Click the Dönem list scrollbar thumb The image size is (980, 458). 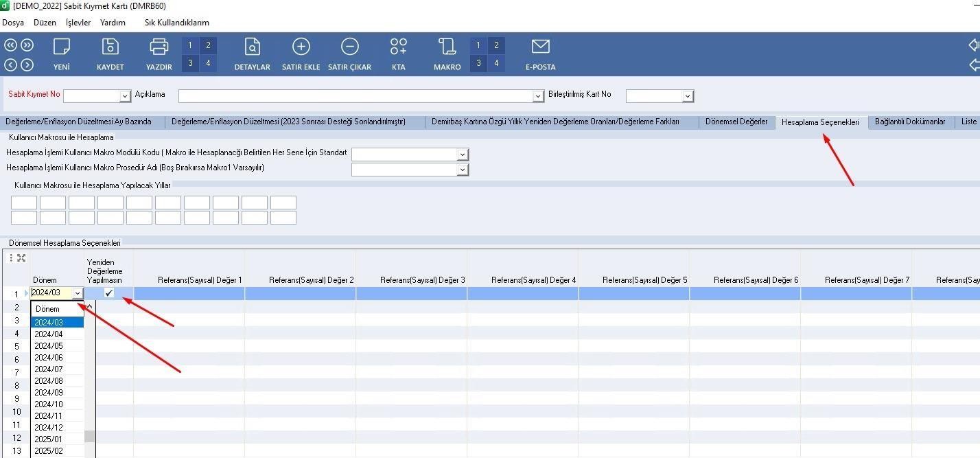point(89,436)
